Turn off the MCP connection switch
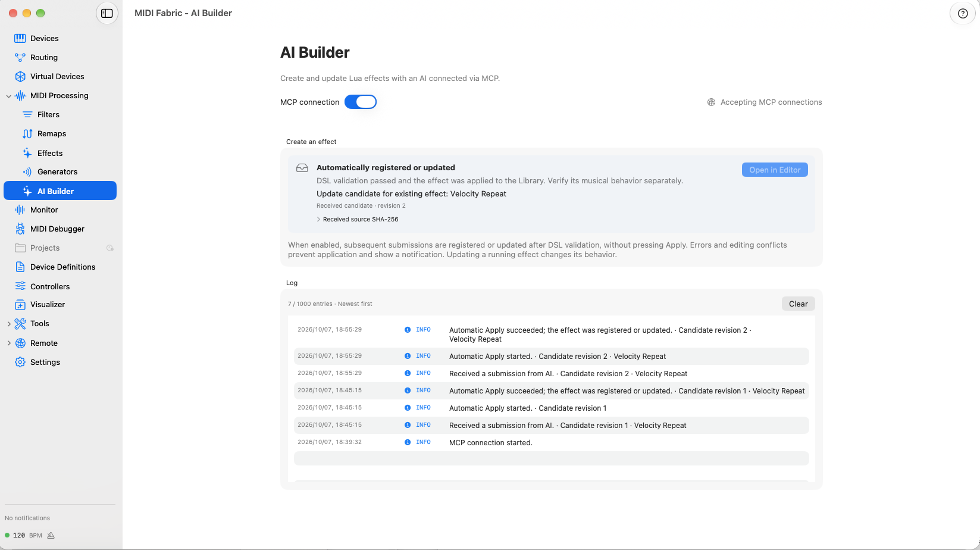 [x=361, y=102]
